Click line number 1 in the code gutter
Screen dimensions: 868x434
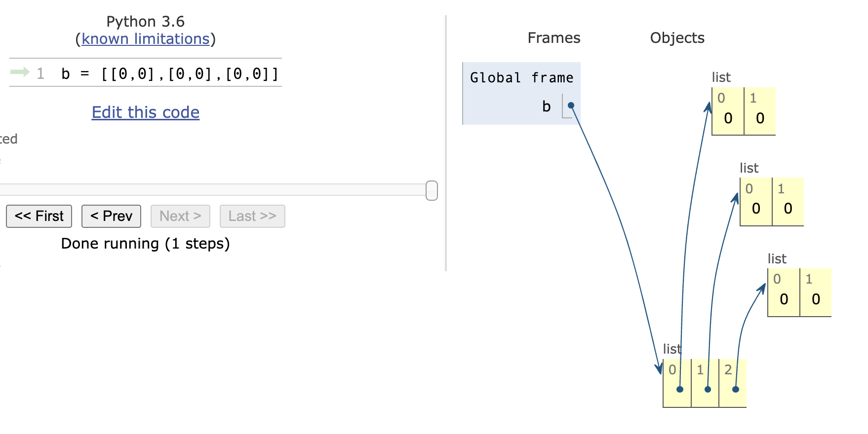tap(40, 74)
